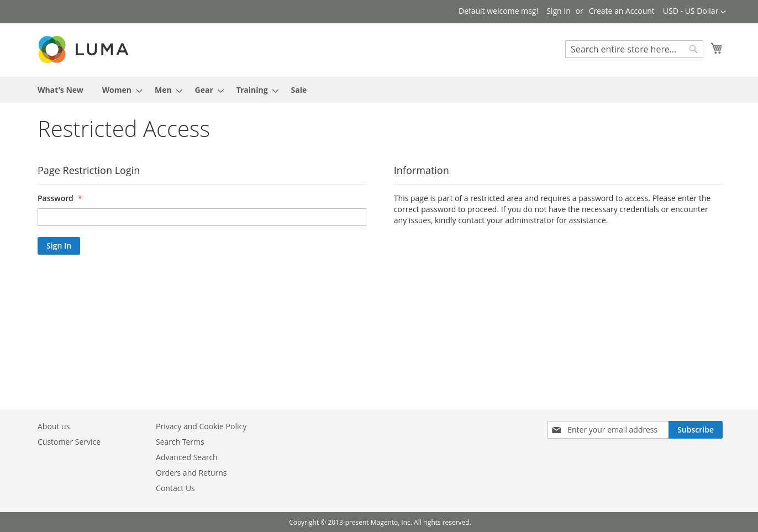This screenshot has width=758, height=532.
Task: Go to Orders and Returns
Action: pos(191,473)
